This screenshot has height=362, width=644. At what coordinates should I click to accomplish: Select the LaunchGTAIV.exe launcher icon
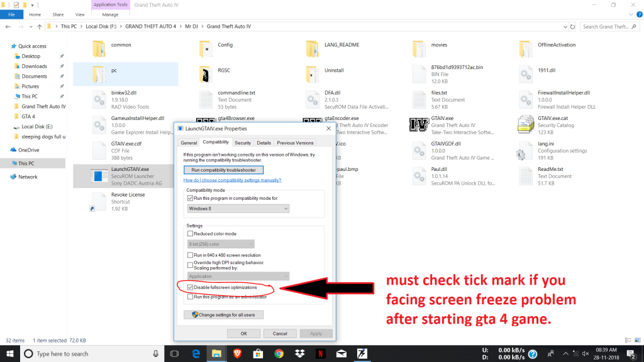[x=98, y=176]
